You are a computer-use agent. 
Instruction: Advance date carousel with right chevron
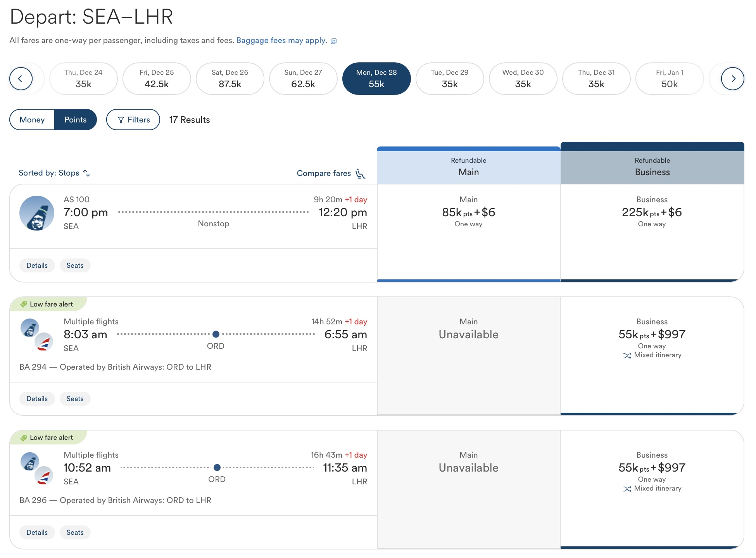pyautogui.click(x=733, y=78)
